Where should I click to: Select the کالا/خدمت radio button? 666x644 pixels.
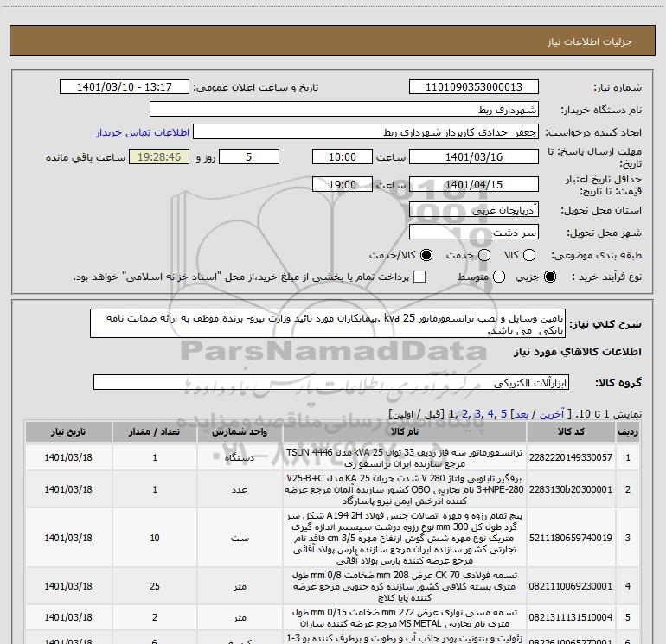point(426,255)
